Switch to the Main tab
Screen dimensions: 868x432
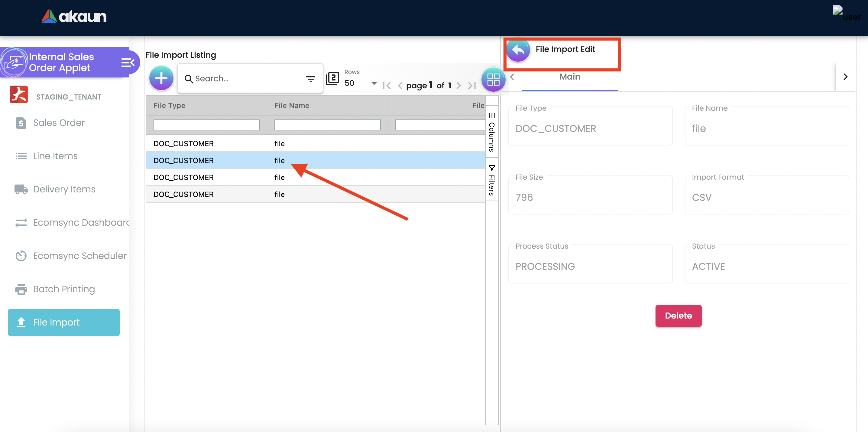click(569, 77)
